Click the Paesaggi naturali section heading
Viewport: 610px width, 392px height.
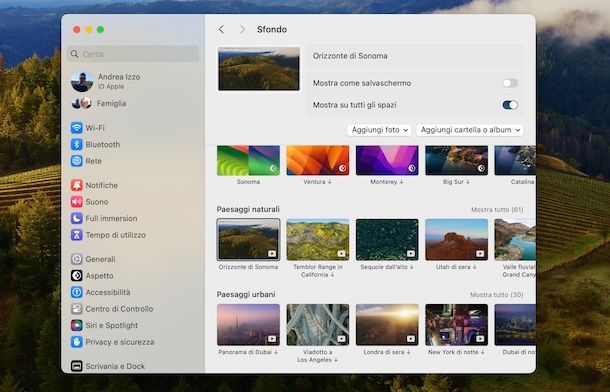click(x=248, y=209)
